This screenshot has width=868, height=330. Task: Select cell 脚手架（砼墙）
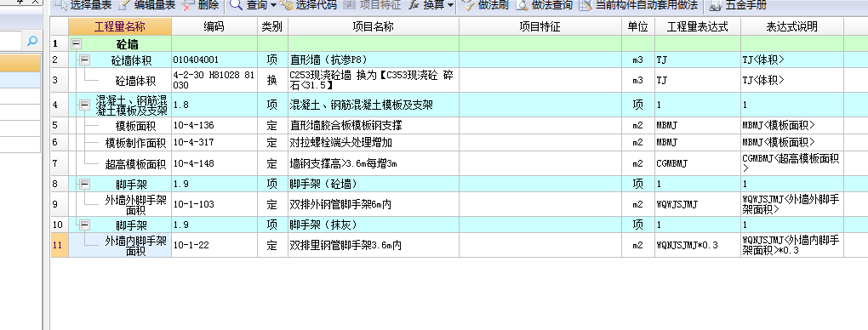pyautogui.click(x=373, y=184)
